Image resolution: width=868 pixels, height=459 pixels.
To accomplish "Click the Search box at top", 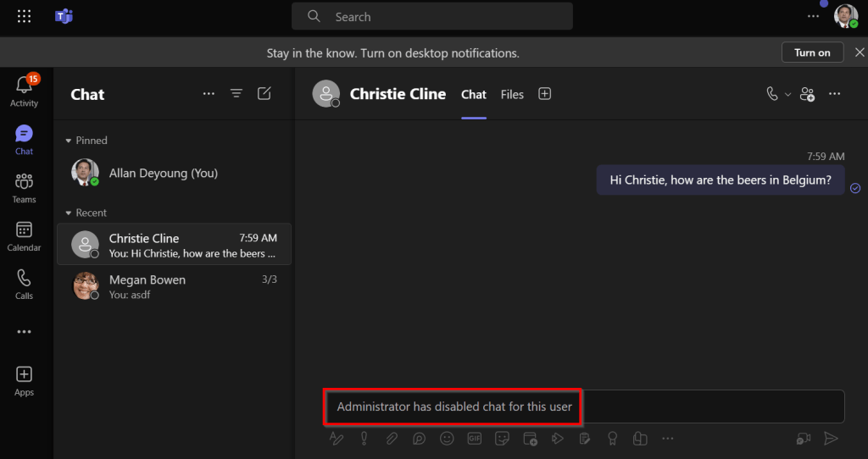I will [431, 16].
